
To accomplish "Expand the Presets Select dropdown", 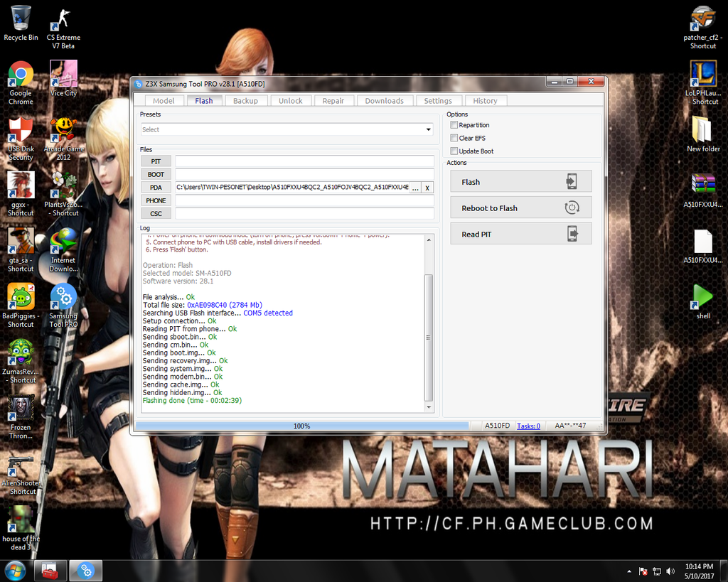I will pos(287,129).
